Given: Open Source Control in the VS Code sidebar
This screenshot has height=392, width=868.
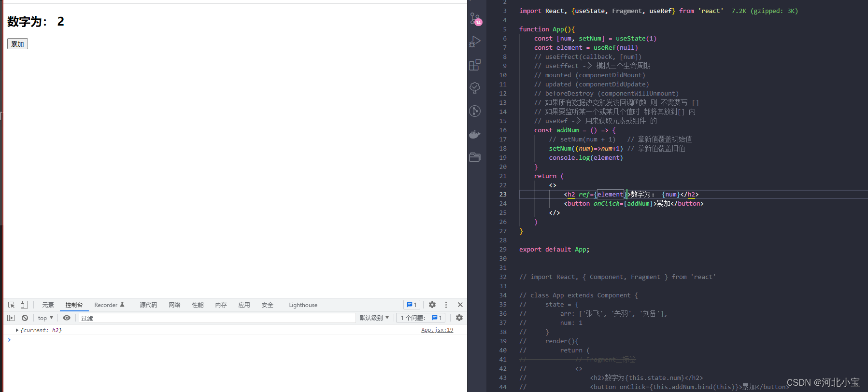Looking at the screenshot, I should [x=475, y=19].
